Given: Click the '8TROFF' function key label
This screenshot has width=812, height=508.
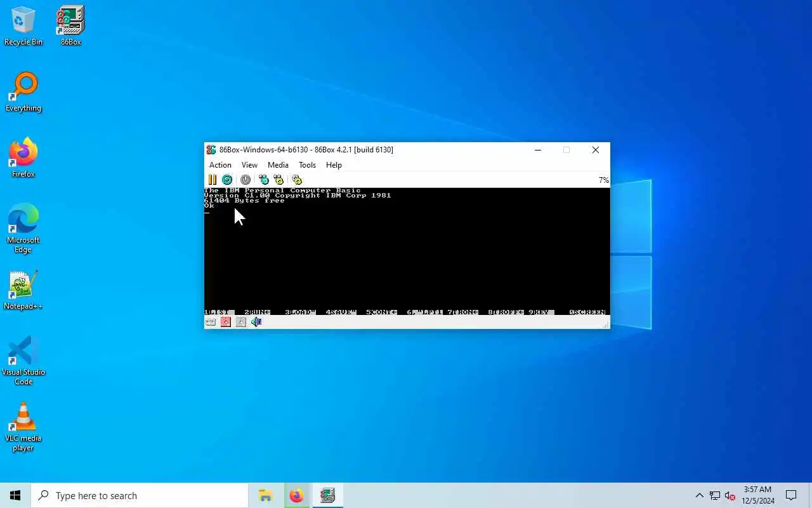Looking at the screenshot, I should [x=506, y=312].
